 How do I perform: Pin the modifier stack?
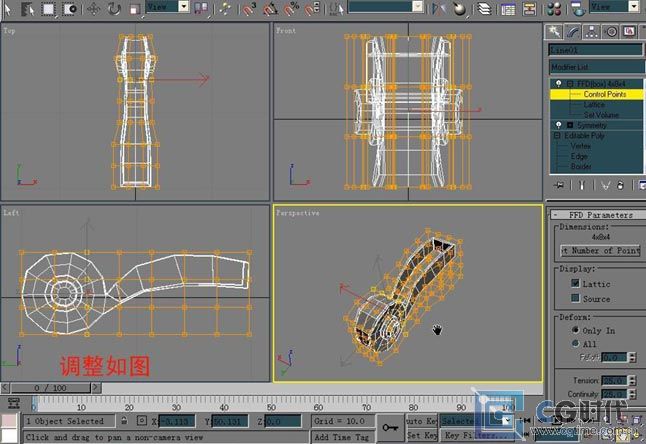(559, 185)
